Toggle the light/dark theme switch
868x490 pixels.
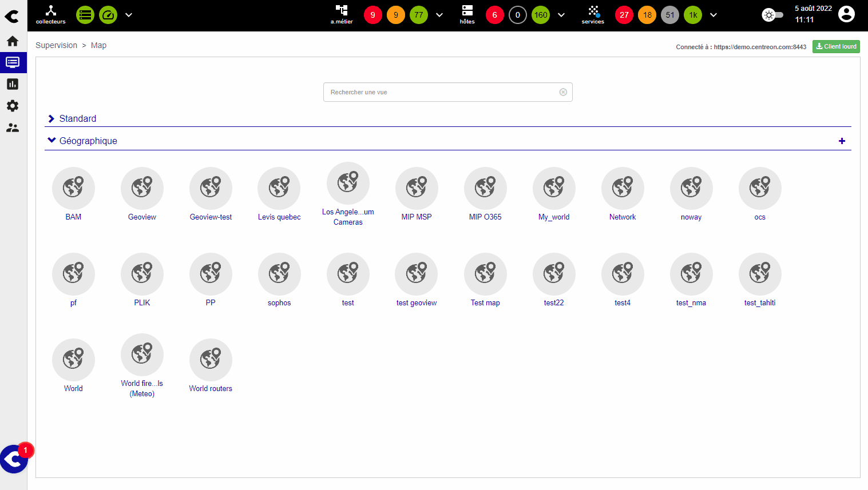pyautogui.click(x=772, y=15)
